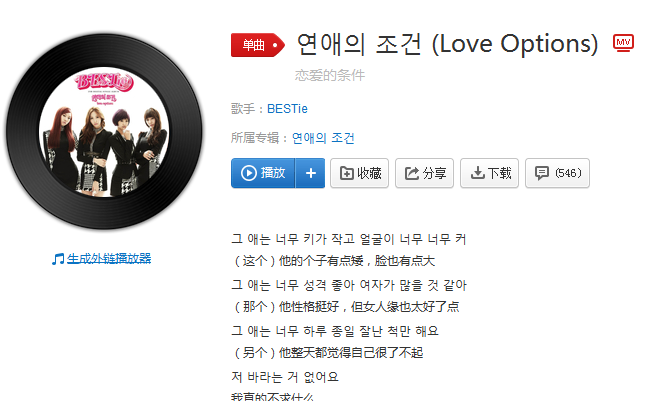The width and height of the screenshot is (665, 401).
Task: Click the song title 연애의 조건 (Love Options)
Action: 447,44
